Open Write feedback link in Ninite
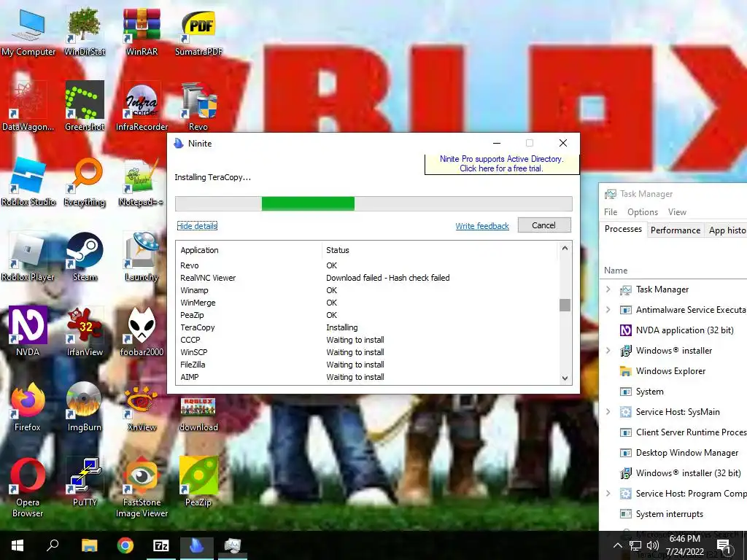 pos(482,226)
